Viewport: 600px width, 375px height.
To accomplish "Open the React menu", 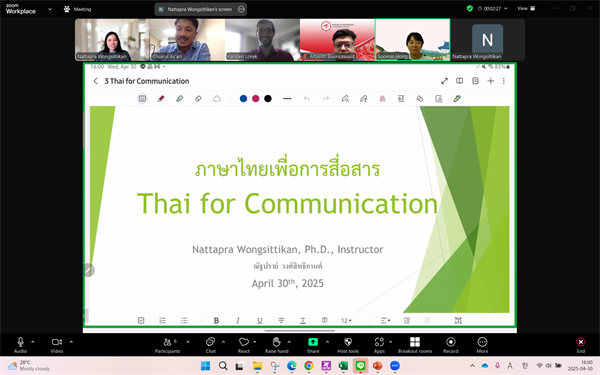I will tap(244, 345).
